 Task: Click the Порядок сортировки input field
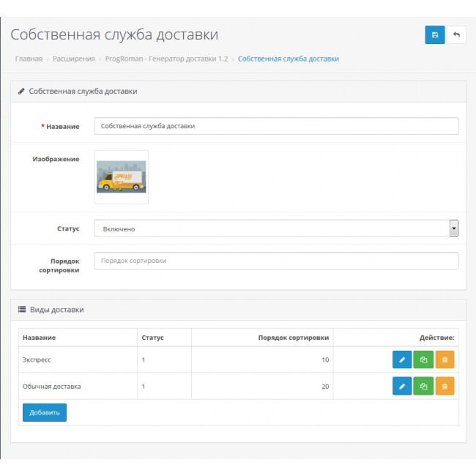(276, 261)
